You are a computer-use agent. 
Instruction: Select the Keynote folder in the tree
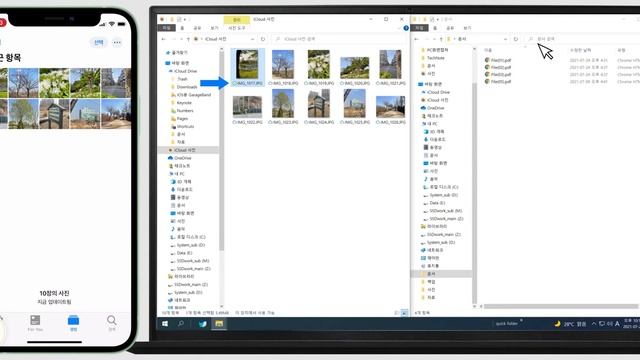click(181, 103)
